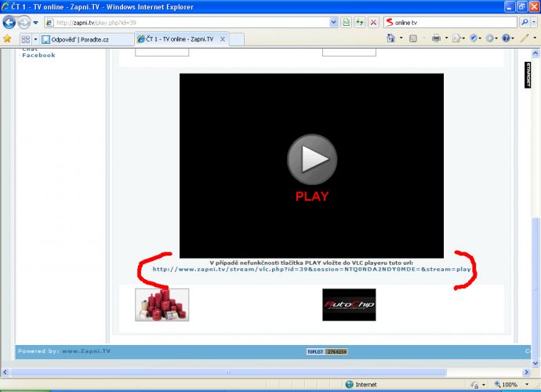Click the 'Powered by: www.Zapni.TV' footer link

click(64, 351)
